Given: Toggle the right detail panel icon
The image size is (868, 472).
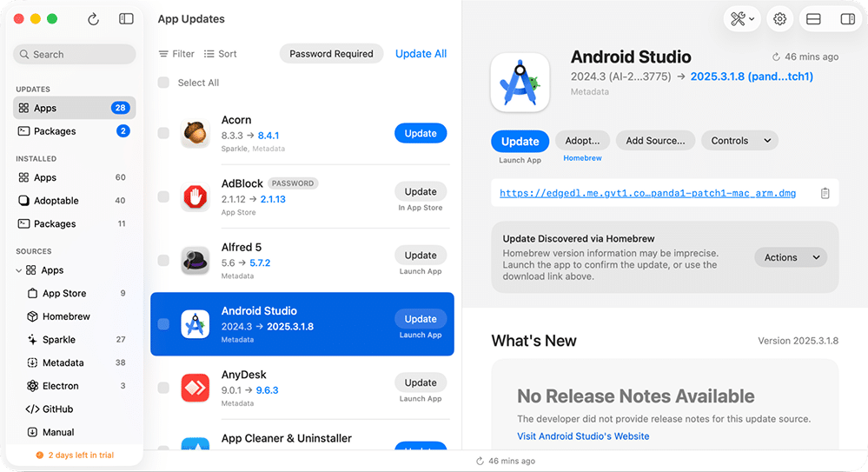Looking at the screenshot, I should 847,19.
